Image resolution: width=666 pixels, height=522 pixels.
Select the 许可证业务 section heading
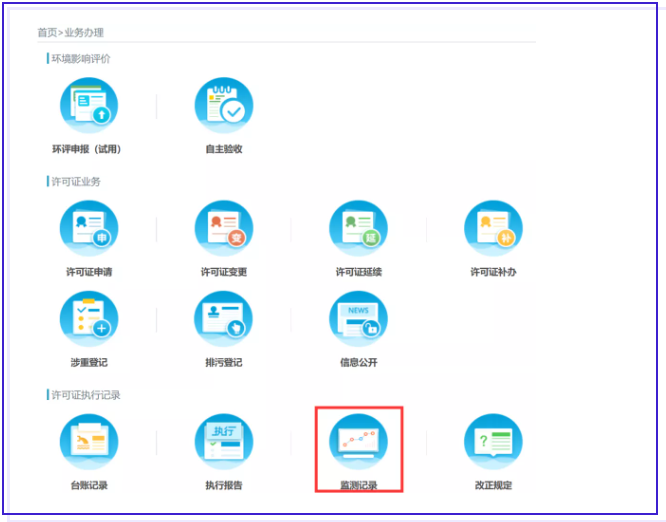(76, 182)
